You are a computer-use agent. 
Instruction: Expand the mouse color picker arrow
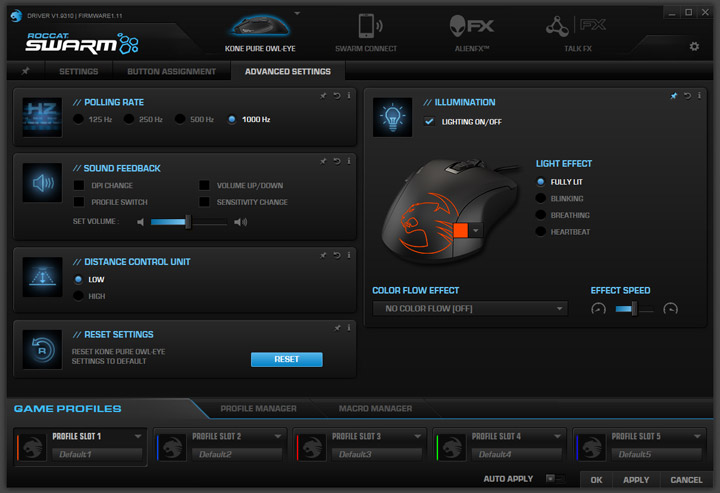(476, 230)
